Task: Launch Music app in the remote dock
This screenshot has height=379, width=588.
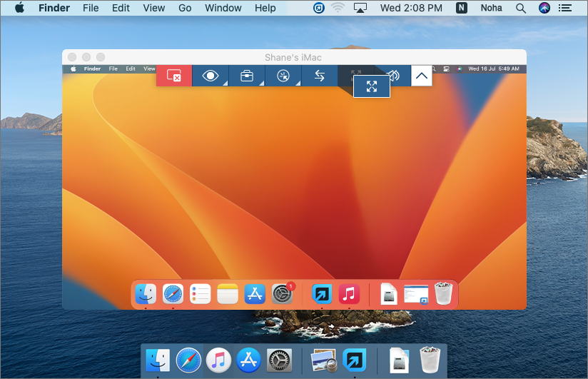Action: tap(348, 293)
